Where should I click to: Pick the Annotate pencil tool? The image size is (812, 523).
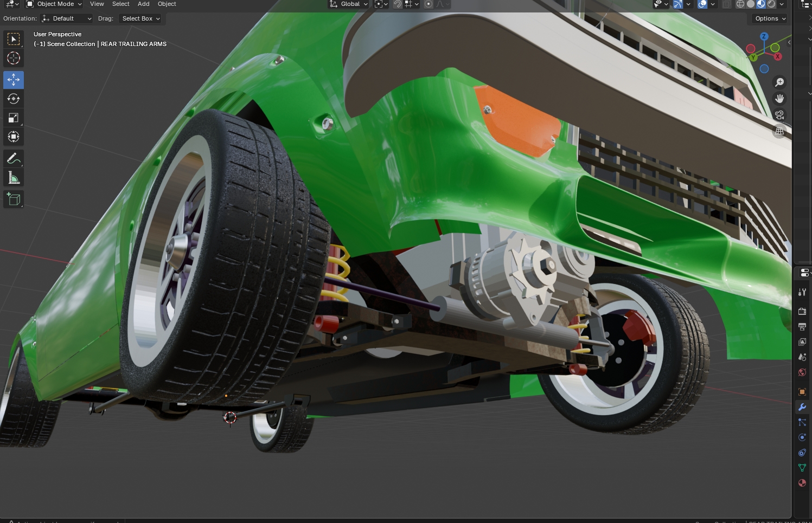coord(14,159)
